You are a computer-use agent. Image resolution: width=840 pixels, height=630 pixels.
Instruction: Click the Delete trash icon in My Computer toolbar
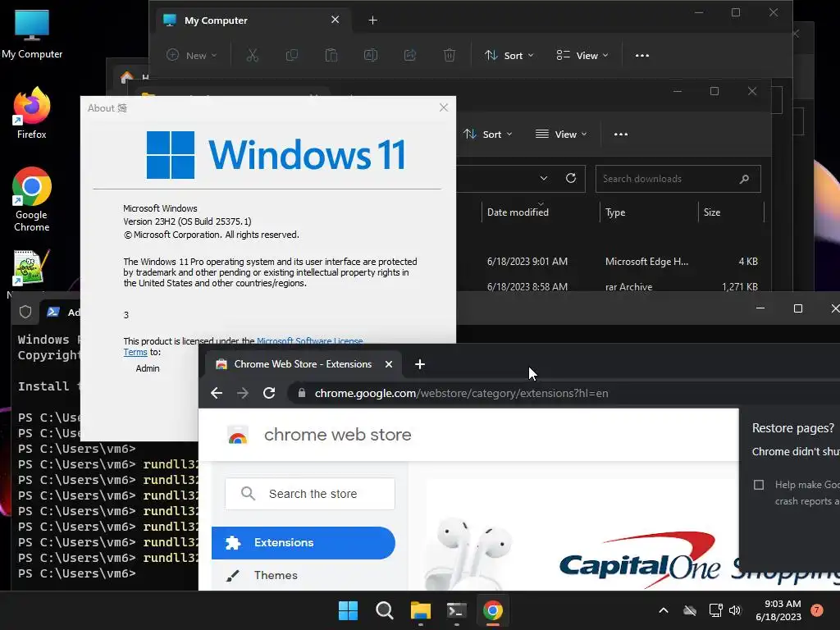point(450,55)
